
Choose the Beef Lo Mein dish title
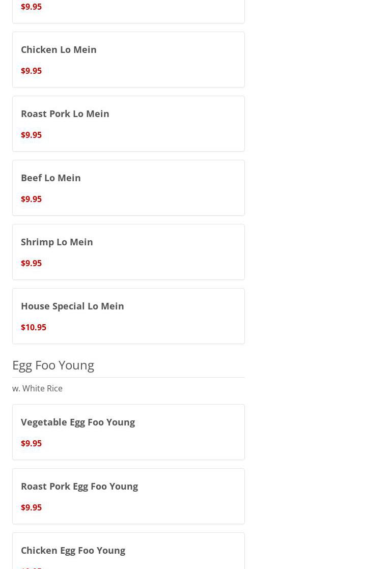click(50, 178)
